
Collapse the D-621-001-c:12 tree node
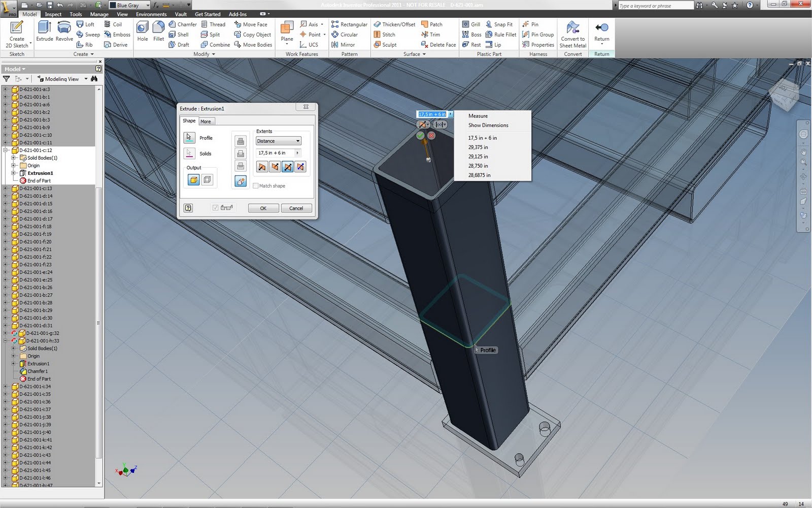pos(4,150)
